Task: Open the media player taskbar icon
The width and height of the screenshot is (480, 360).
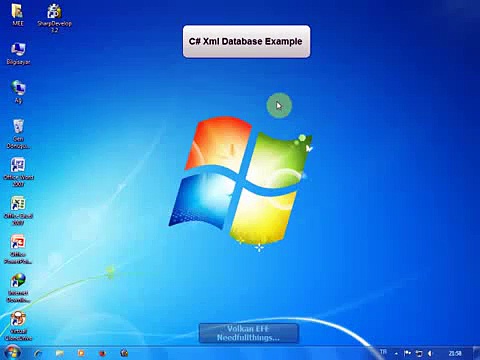Action: [x=81, y=353]
